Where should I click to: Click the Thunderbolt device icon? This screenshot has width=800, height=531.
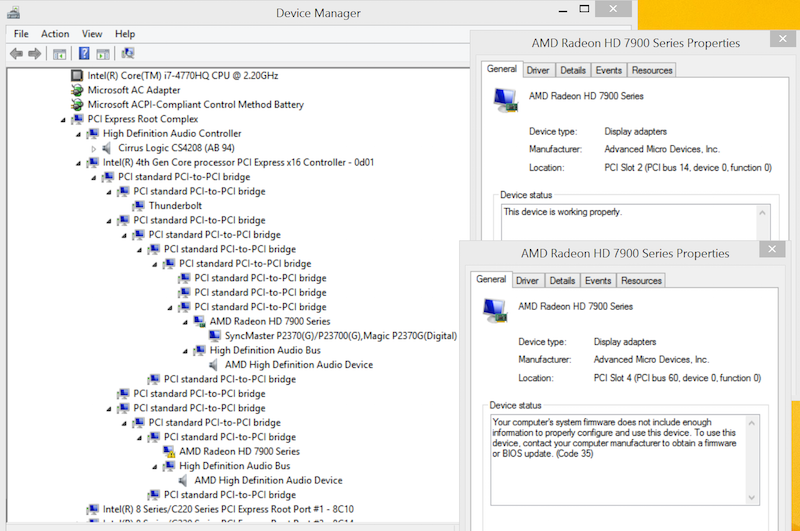point(138,206)
